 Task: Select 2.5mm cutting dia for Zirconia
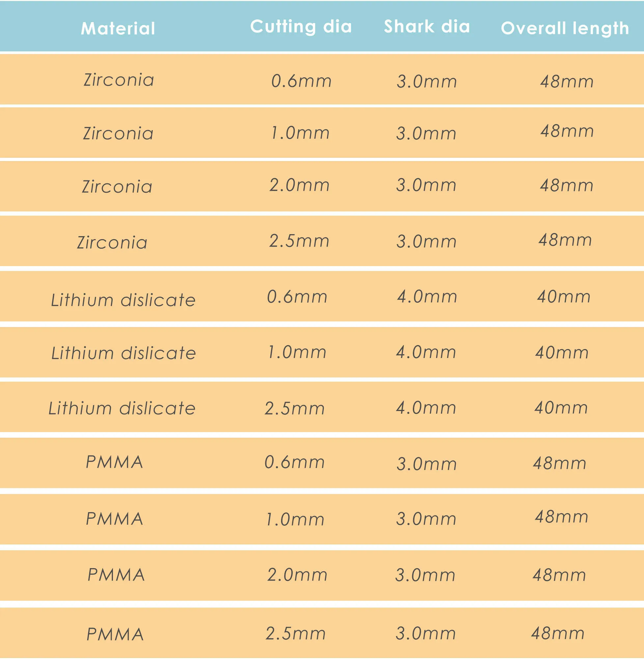pos(299,241)
